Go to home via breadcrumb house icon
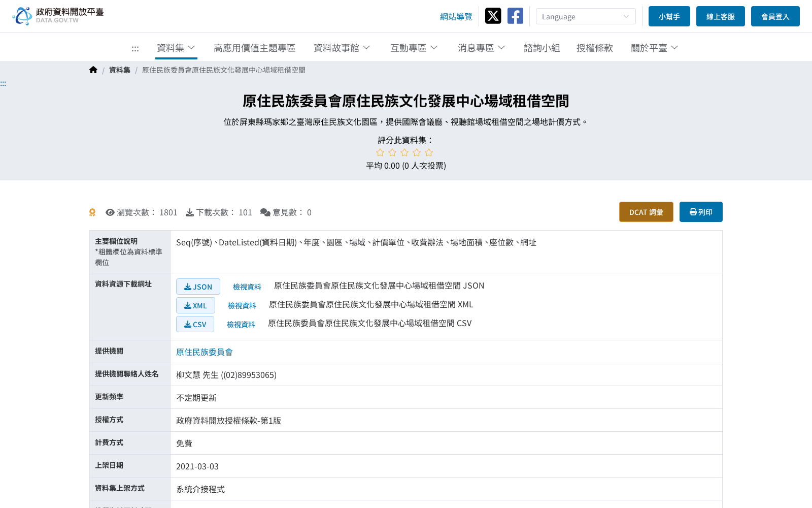The height and width of the screenshot is (508, 812). point(93,70)
